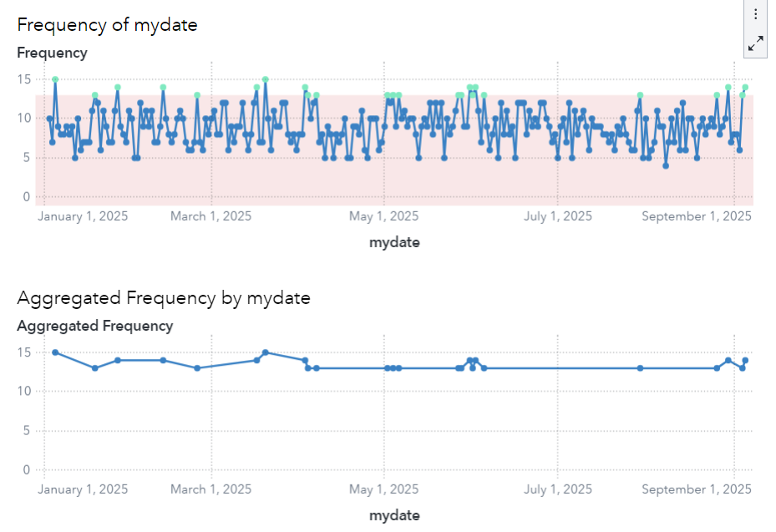Click the 'Aggregated Frequency by mydate' title
This screenshot has height=532, width=776.
point(163,297)
